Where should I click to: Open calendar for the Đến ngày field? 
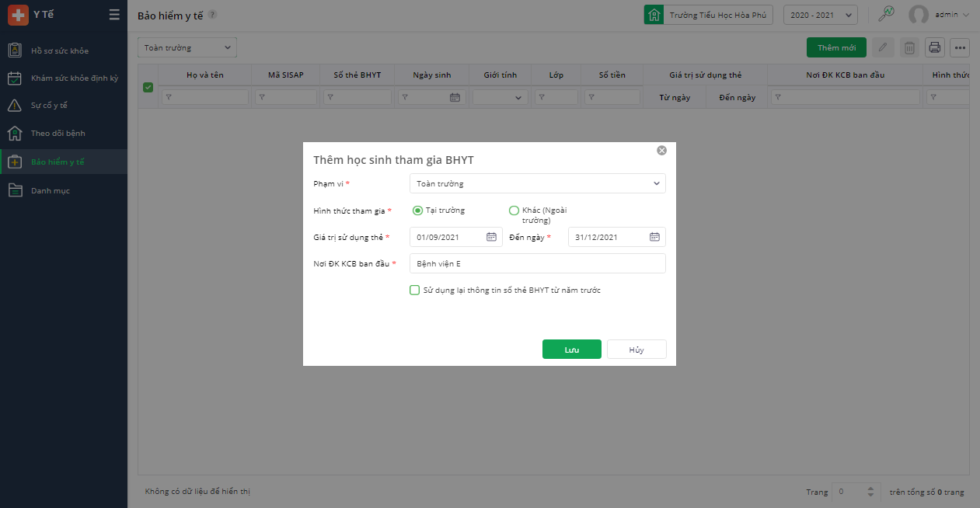click(x=654, y=237)
